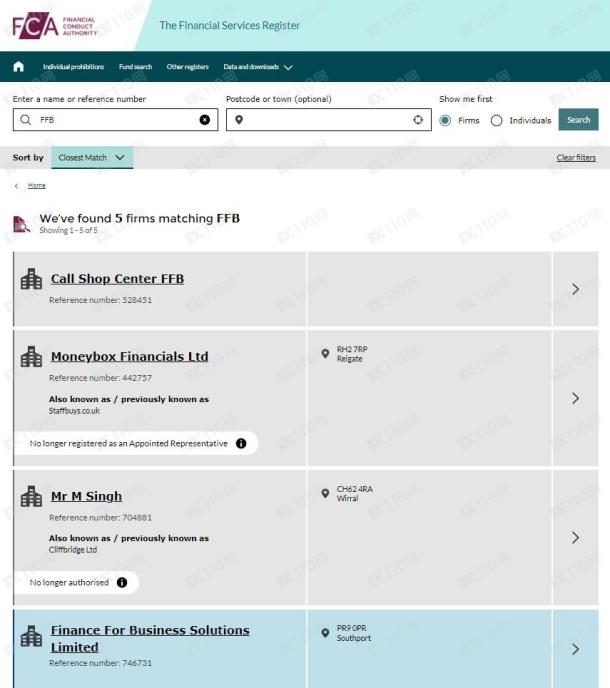Expand the Data and downloads menu
This screenshot has height=688, width=610.
pos(258,67)
